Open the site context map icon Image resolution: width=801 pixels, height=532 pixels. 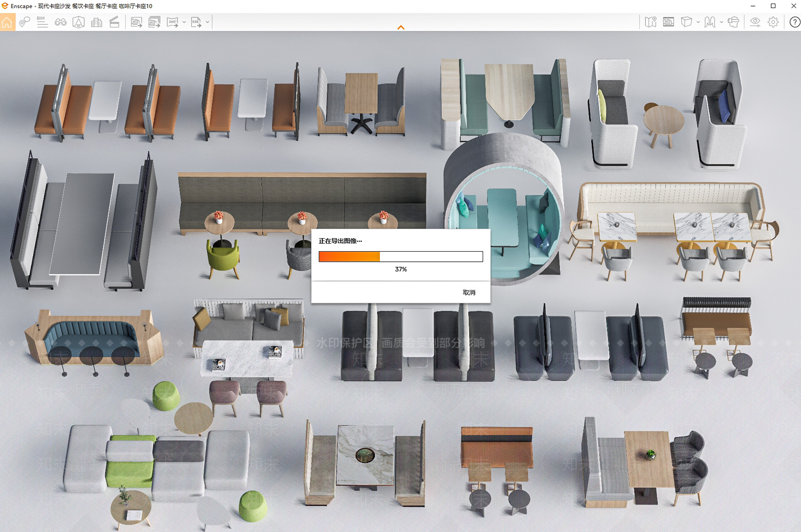click(650, 22)
